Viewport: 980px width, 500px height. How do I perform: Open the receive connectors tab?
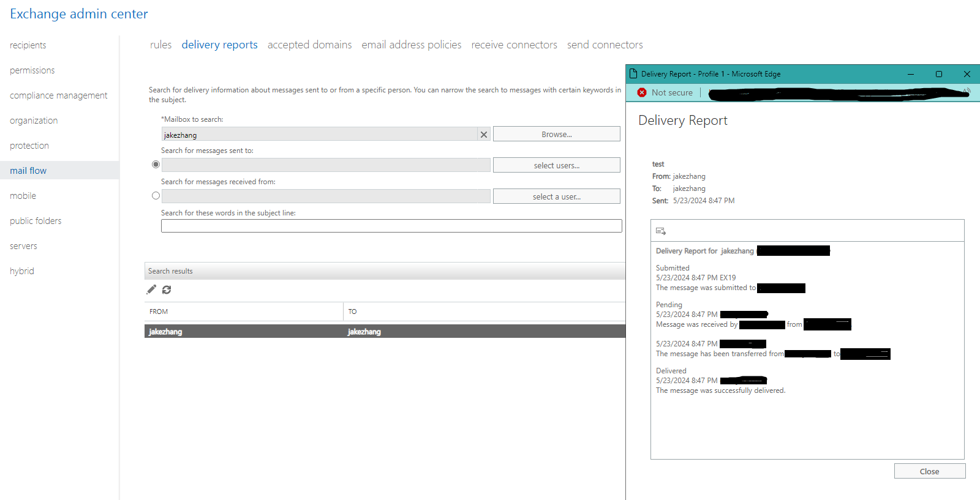(x=514, y=45)
